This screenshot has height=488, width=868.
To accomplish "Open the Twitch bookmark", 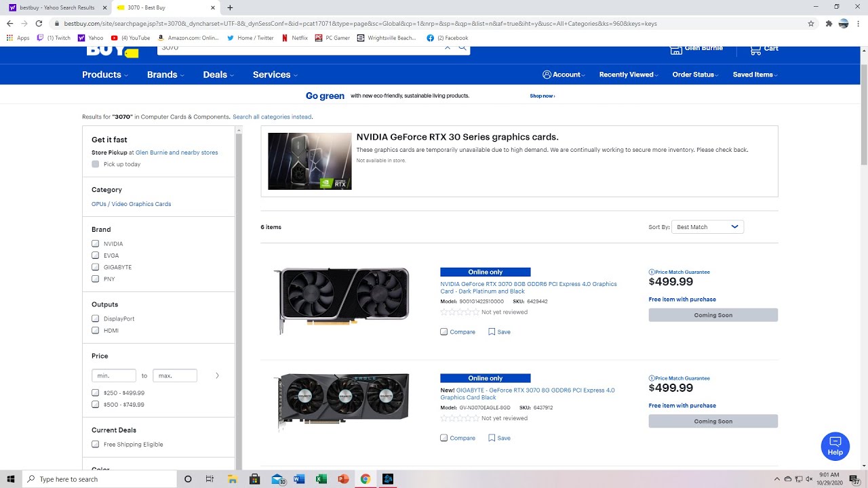I will (x=54, y=38).
